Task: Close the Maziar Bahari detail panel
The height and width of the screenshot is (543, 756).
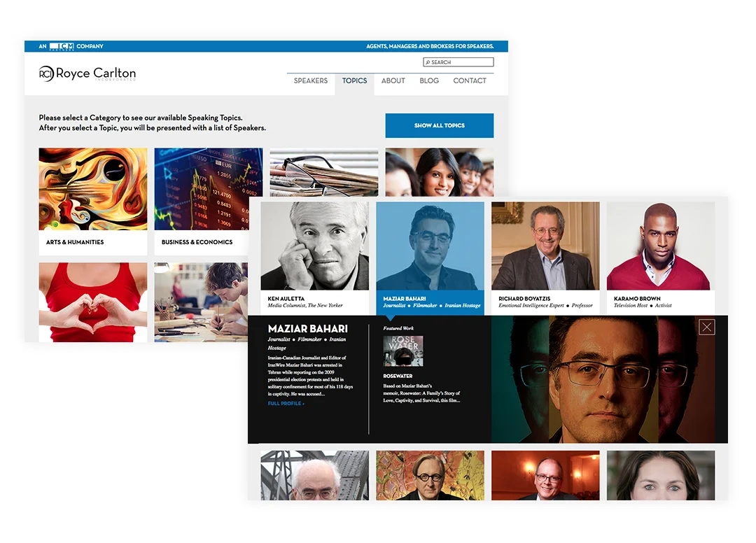Action: click(706, 327)
